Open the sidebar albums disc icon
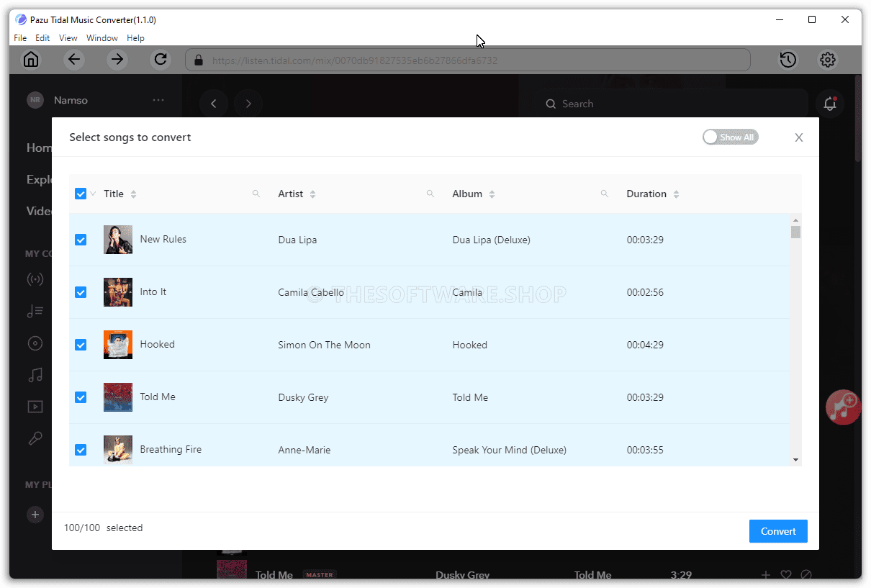The image size is (871, 588). [35, 343]
